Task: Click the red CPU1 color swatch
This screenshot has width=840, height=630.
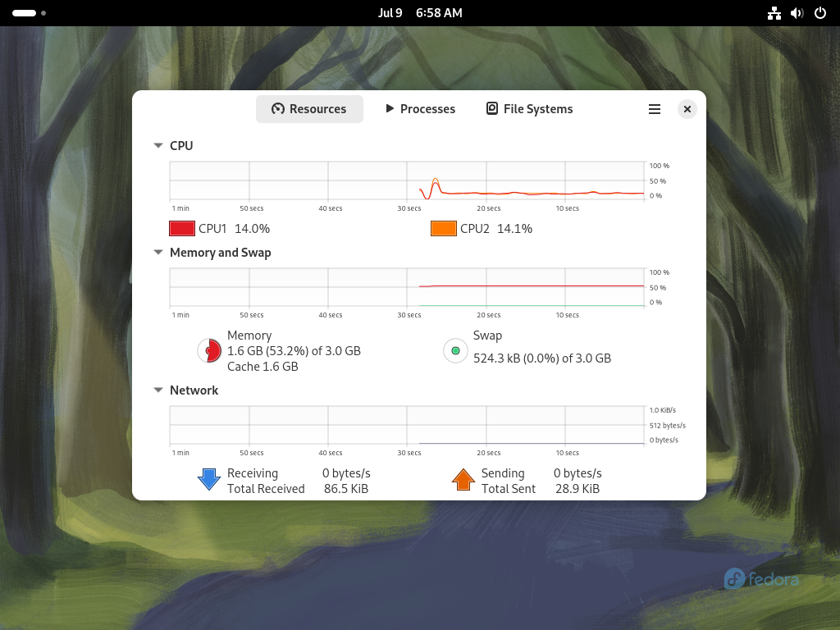Action: pos(182,229)
